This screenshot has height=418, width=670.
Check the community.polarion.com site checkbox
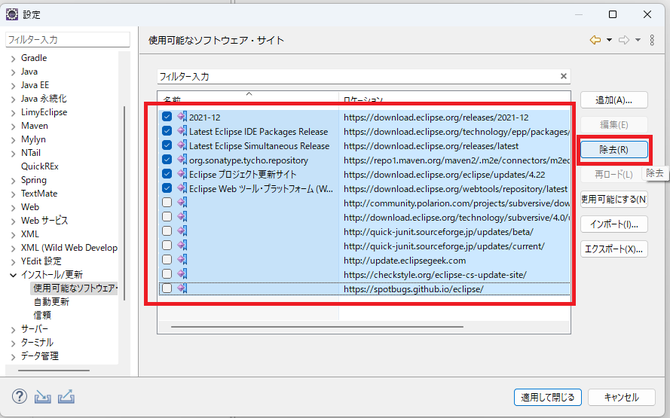pyautogui.click(x=167, y=202)
